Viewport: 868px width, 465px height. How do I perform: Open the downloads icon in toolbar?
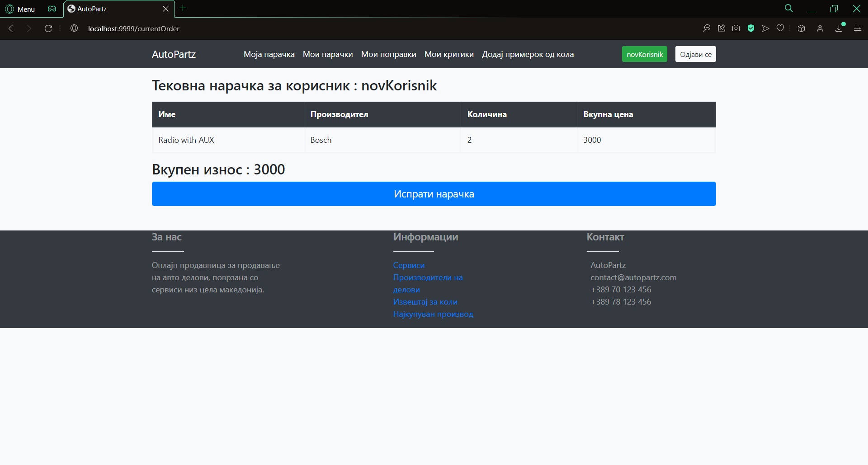pyautogui.click(x=839, y=28)
